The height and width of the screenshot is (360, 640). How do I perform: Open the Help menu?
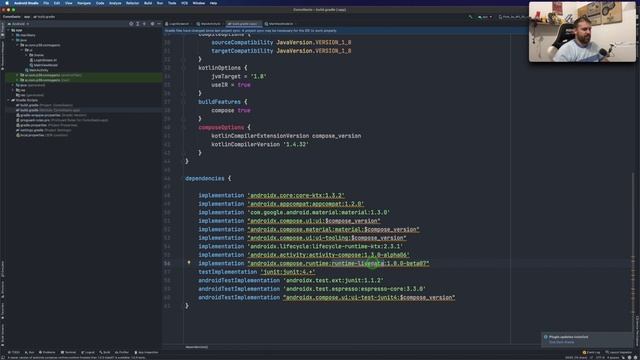(213, 3)
